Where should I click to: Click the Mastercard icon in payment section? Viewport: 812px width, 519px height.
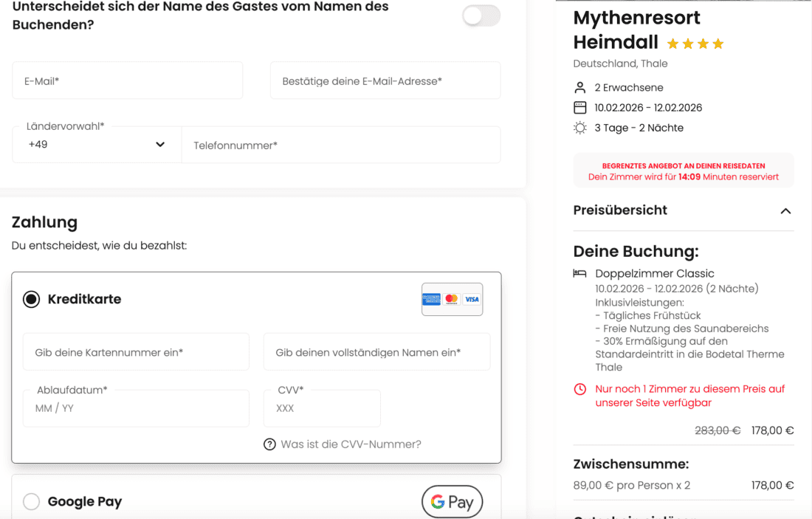451,299
